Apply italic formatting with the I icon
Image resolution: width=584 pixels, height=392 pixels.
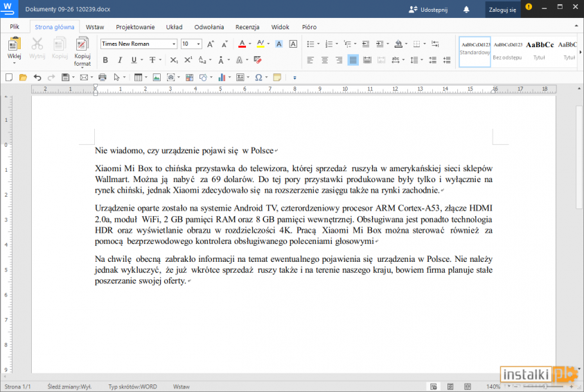[x=120, y=60]
